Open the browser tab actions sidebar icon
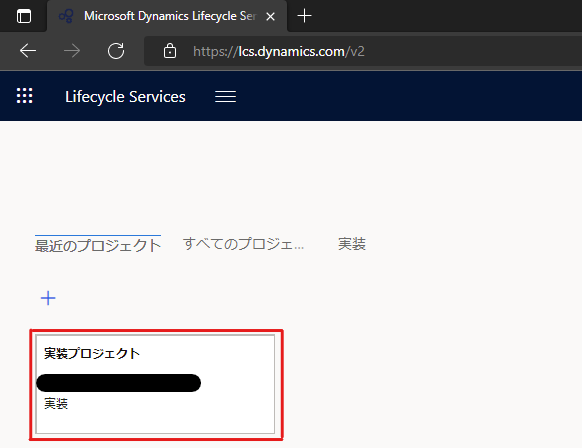Viewport: 582px width, 448px height. pos(24,16)
